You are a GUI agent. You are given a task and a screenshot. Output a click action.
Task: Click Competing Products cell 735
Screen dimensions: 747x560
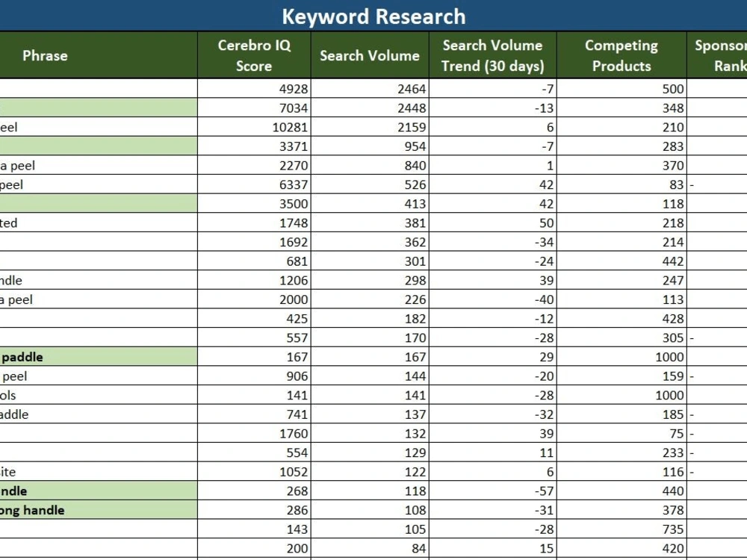(x=622, y=529)
